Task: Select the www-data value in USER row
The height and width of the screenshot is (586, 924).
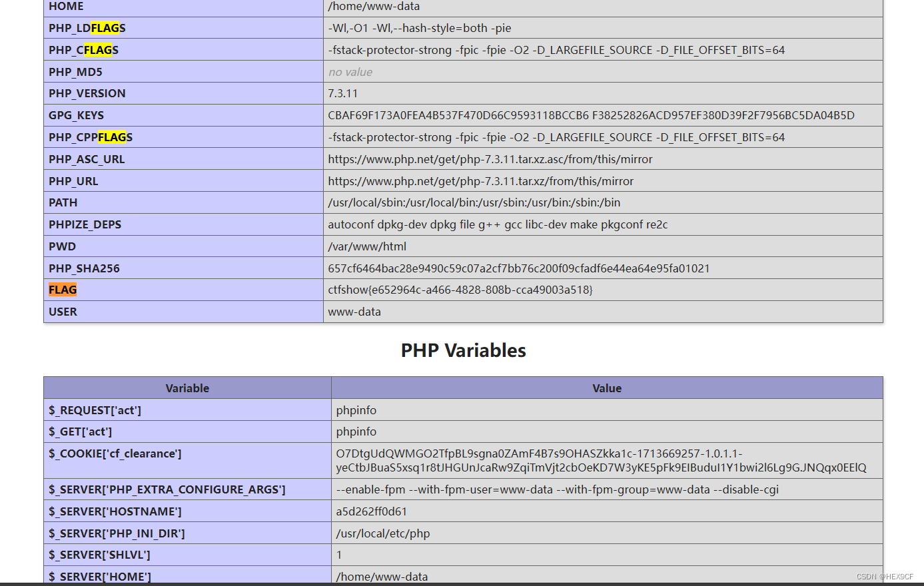Action: [x=354, y=312]
